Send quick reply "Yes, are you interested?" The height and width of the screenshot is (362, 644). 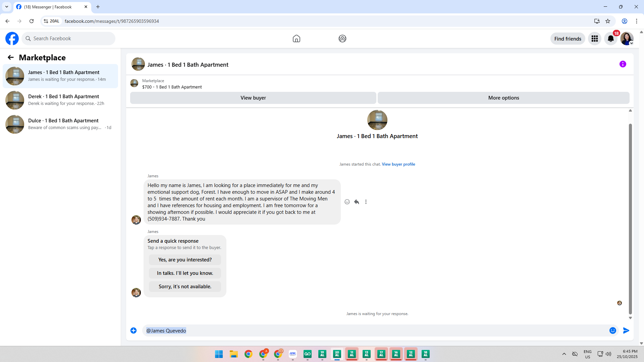pos(185,260)
